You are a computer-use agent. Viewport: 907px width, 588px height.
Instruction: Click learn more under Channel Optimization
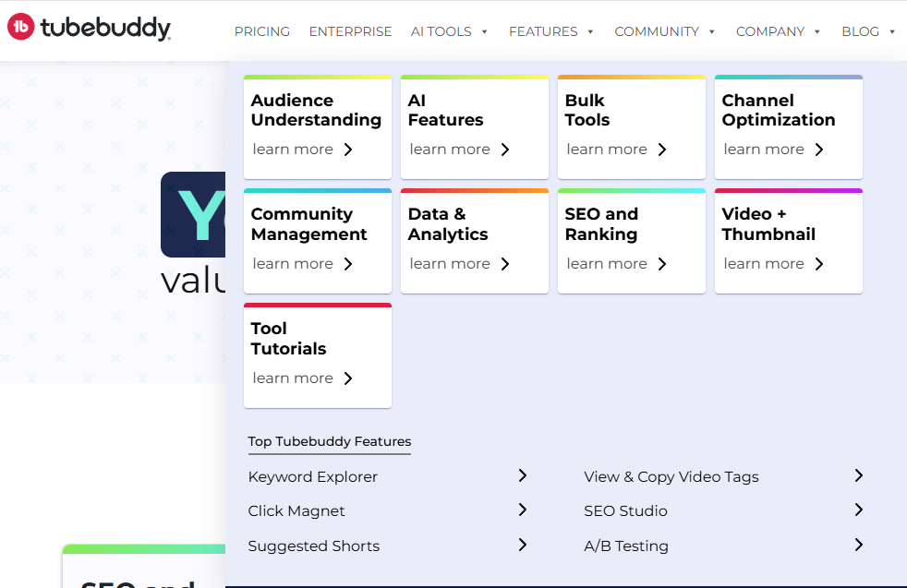764,150
